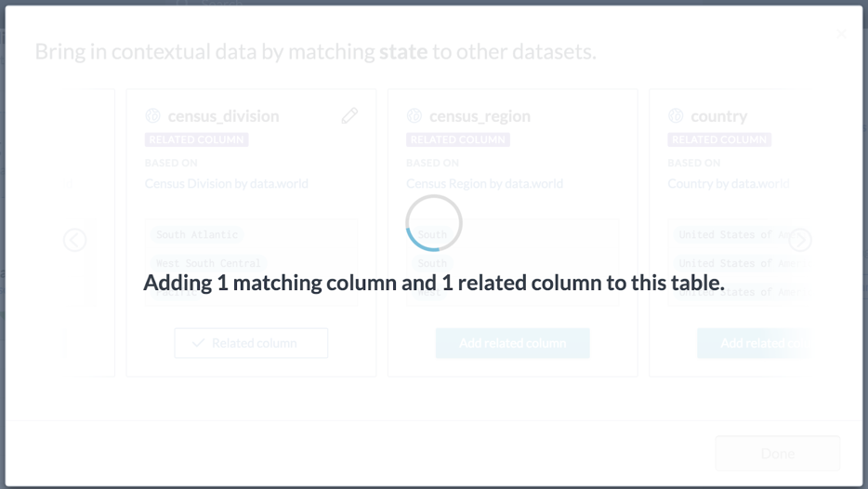Image resolution: width=868 pixels, height=489 pixels.
Task: Click the pencil edit icon on census_division card
Action: pyautogui.click(x=349, y=116)
